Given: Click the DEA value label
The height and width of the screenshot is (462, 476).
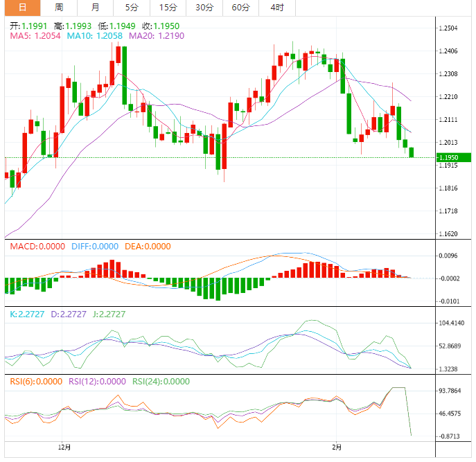Looking at the screenshot, I should tap(148, 247).
